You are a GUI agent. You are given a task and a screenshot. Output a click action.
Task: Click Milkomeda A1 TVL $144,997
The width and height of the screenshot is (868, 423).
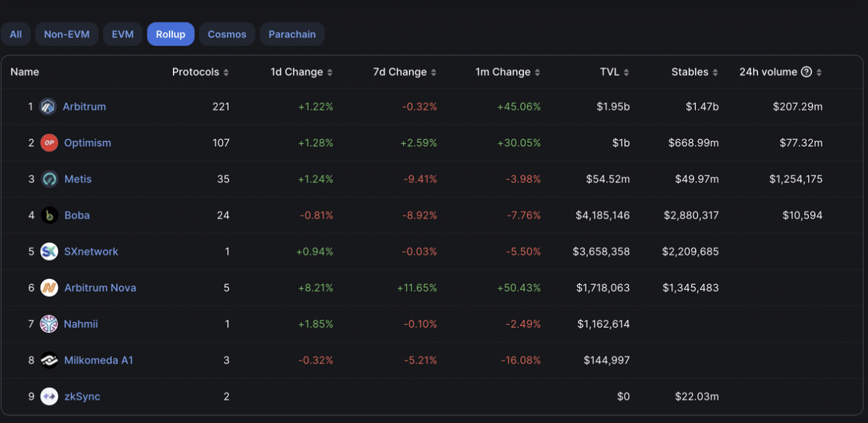[607, 361]
